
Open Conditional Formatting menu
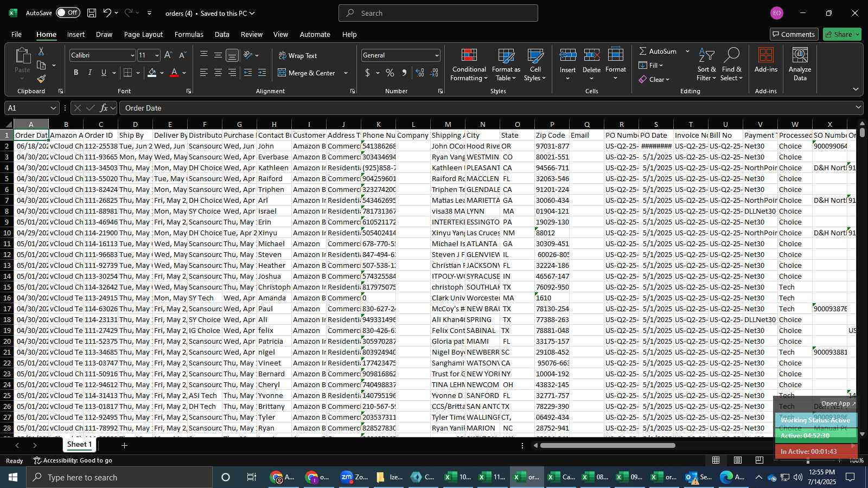click(x=469, y=65)
